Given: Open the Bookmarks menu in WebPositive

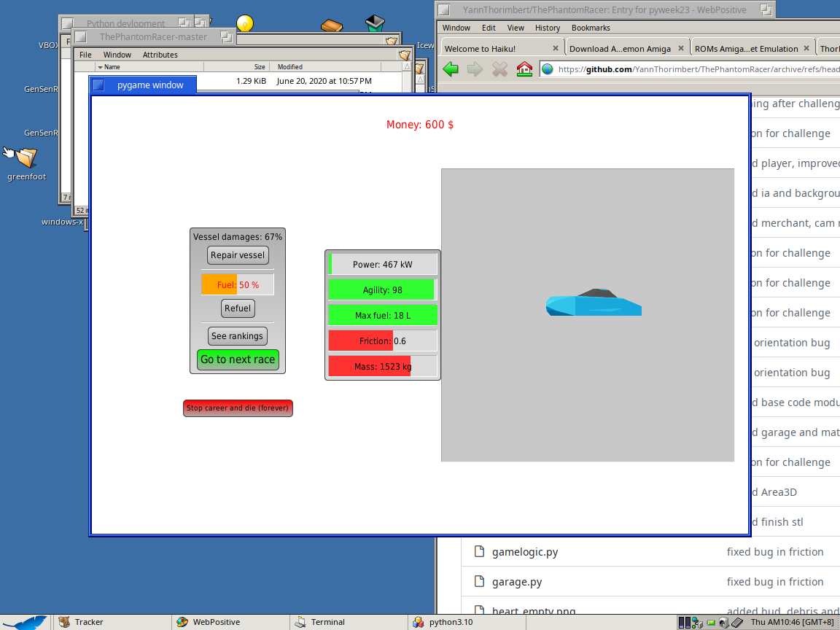Looking at the screenshot, I should pyautogui.click(x=591, y=28).
